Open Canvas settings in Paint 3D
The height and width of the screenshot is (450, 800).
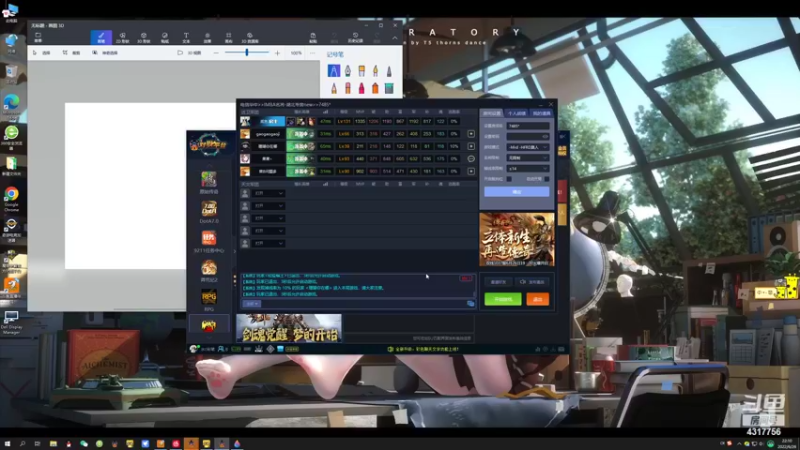click(x=229, y=37)
